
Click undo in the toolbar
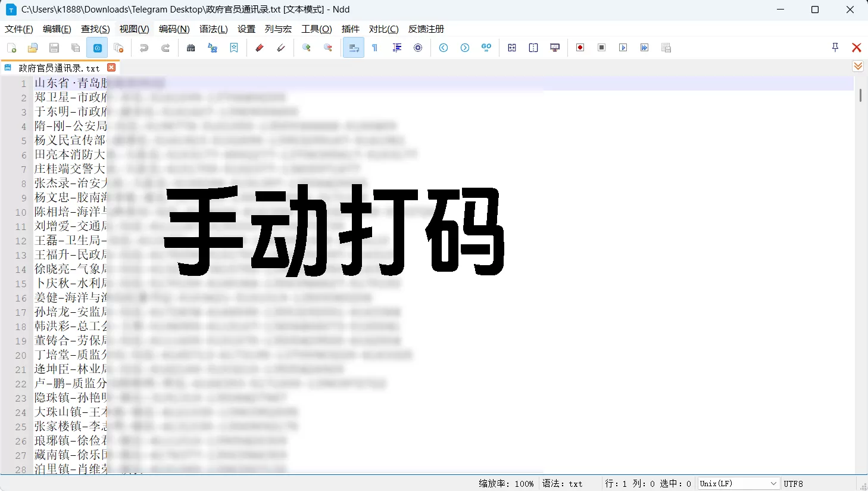(x=143, y=48)
